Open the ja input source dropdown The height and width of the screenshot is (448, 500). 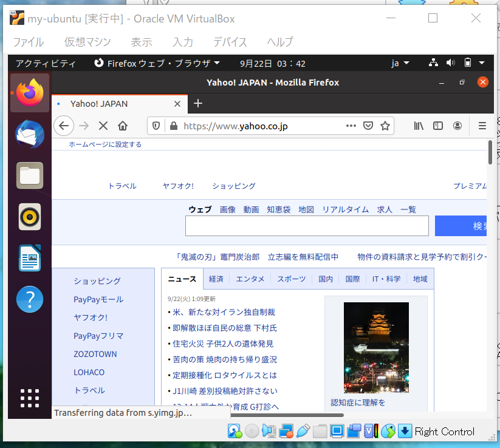(x=400, y=63)
